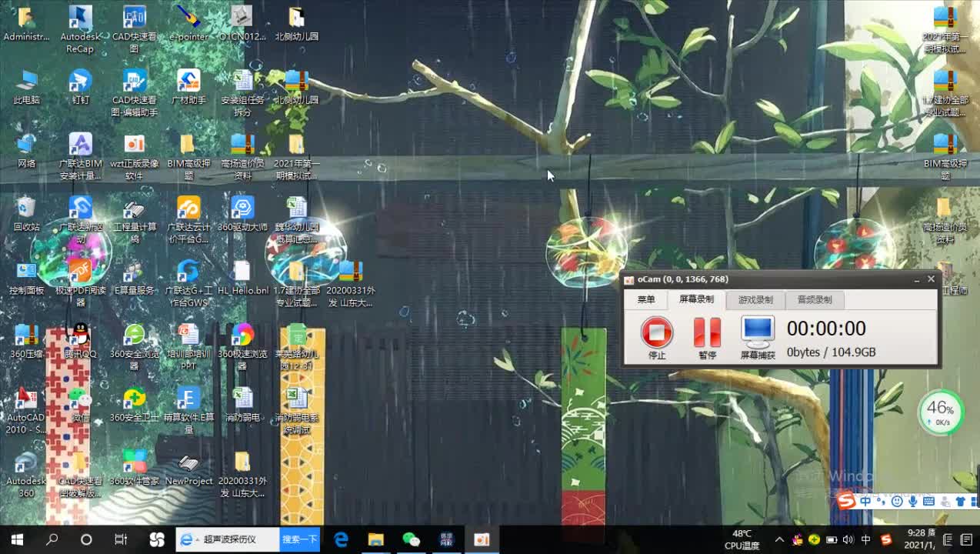Viewport: 980px width, 554px height.
Task: Focus the taskbar search input 超声波探伤仪
Action: pos(228,539)
